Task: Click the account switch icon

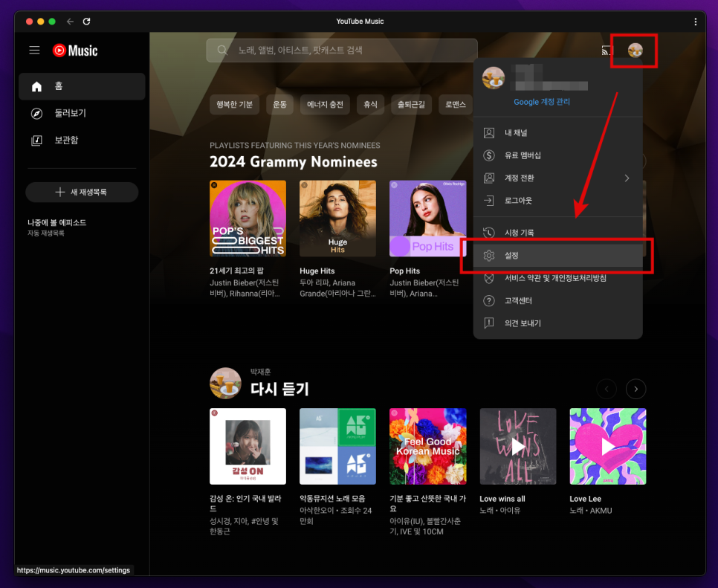Action: [489, 178]
